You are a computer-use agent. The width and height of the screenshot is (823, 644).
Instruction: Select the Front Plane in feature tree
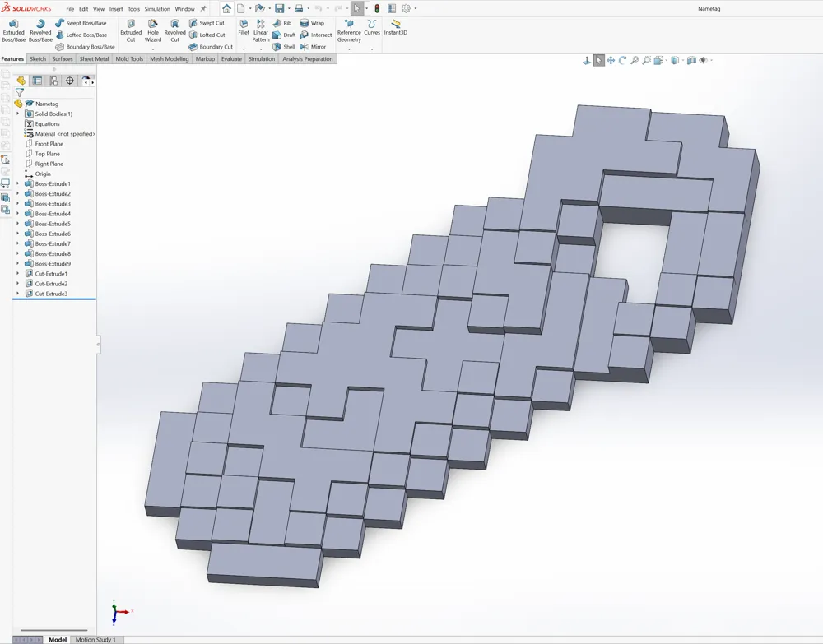pos(44,144)
